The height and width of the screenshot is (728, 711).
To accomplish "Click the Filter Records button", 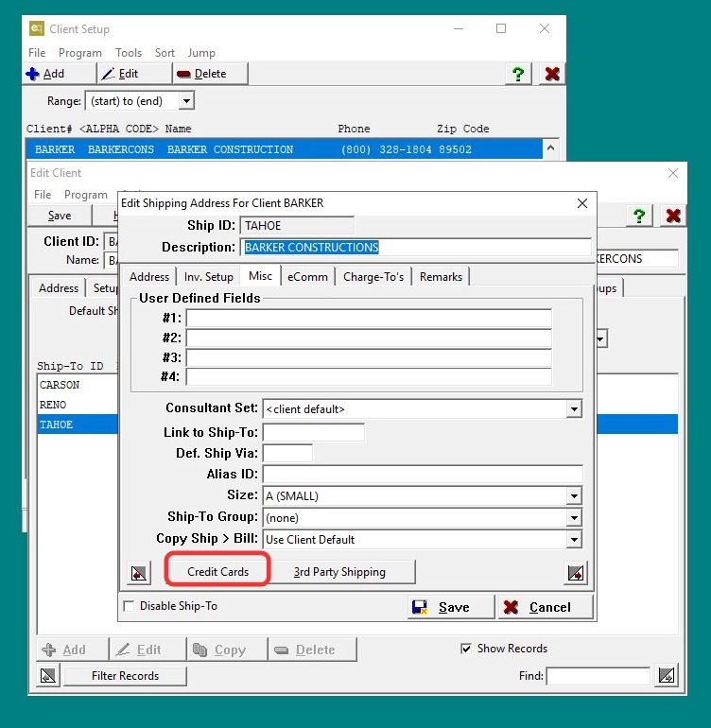I will pos(125,676).
